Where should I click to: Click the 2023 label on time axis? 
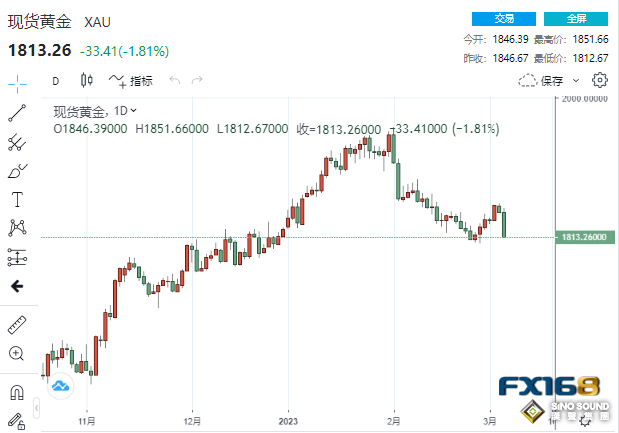(288, 422)
